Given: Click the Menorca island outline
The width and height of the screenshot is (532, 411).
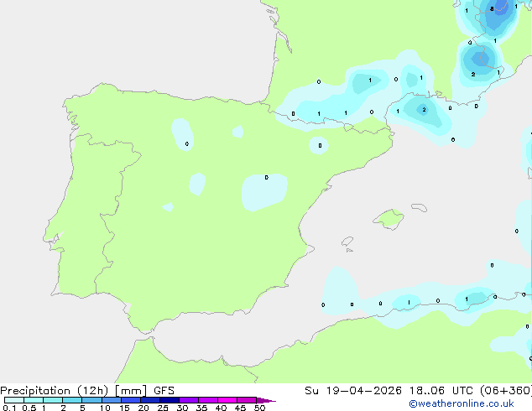Looking at the screenshot, I should click(419, 207).
